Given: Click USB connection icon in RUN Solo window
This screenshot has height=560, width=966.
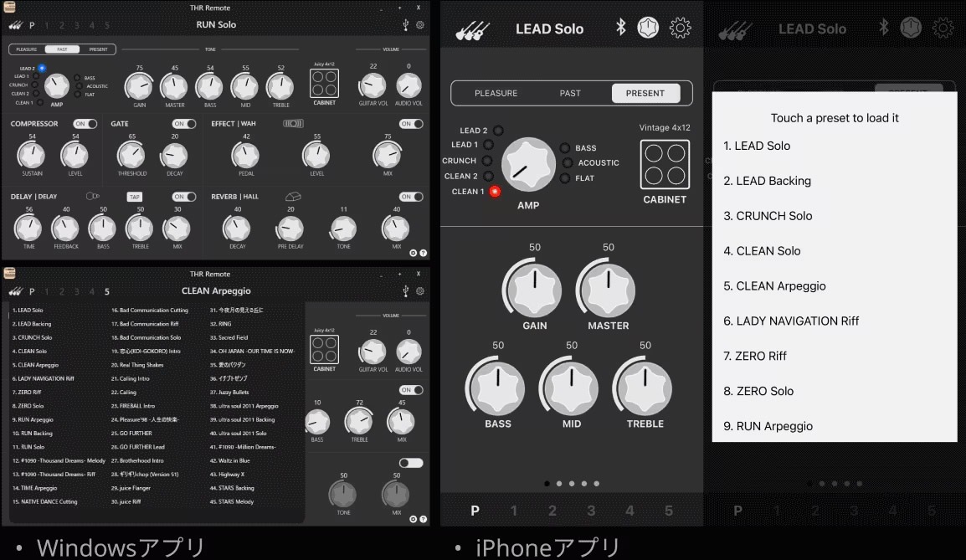Looking at the screenshot, I should pyautogui.click(x=405, y=24).
